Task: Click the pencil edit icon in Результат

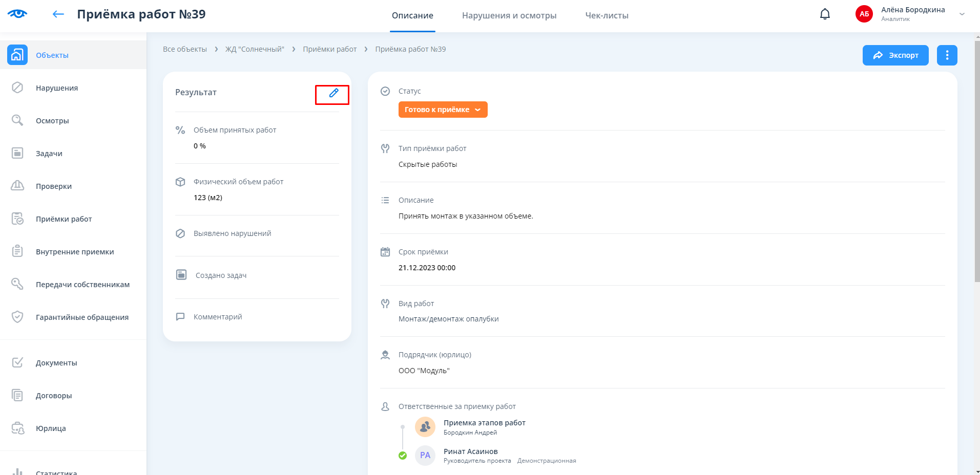Action: (333, 93)
